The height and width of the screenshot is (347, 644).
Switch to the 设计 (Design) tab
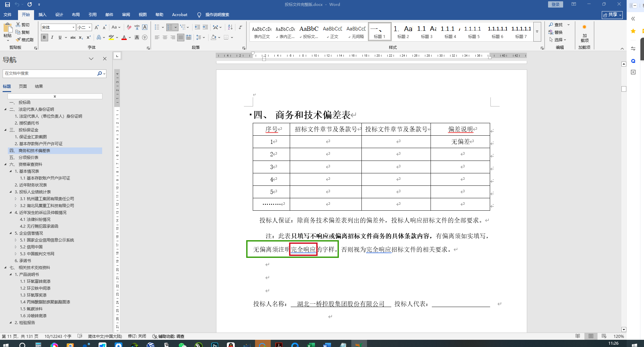pyautogui.click(x=59, y=15)
